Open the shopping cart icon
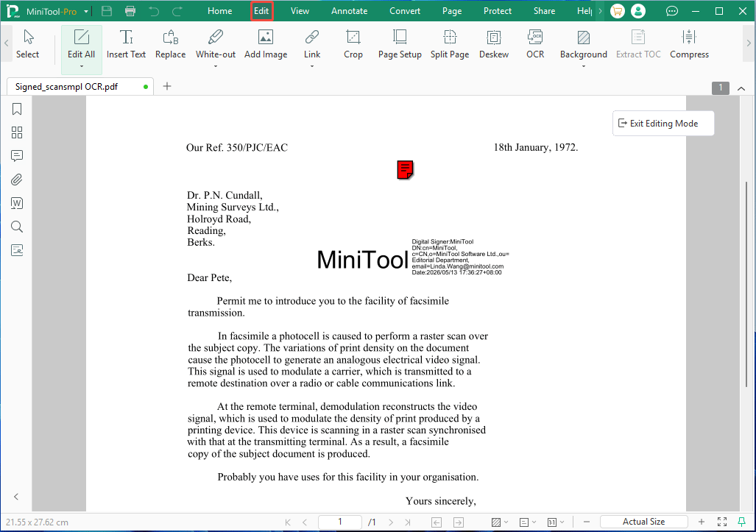Image resolution: width=756 pixels, height=532 pixels. (x=617, y=11)
